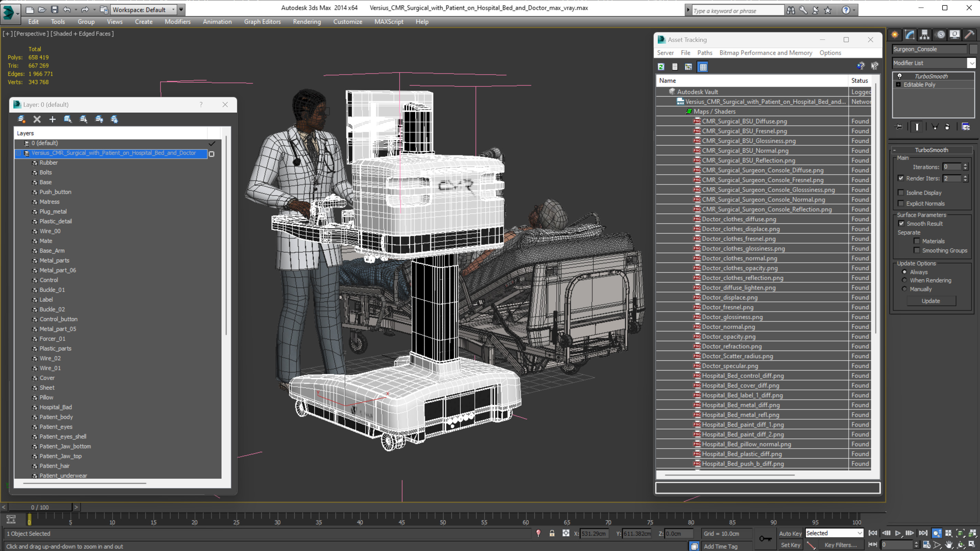Image resolution: width=980 pixels, height=551 pixels.
Task: Toggle Selection Lock padlock icon
Action: [552, 533]
